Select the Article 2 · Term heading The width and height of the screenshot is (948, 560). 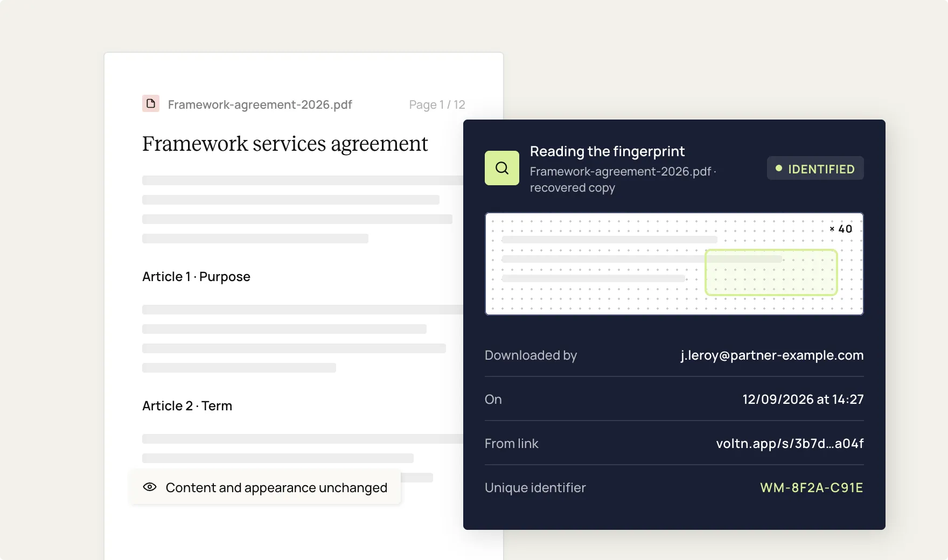(x=187, y=406)
